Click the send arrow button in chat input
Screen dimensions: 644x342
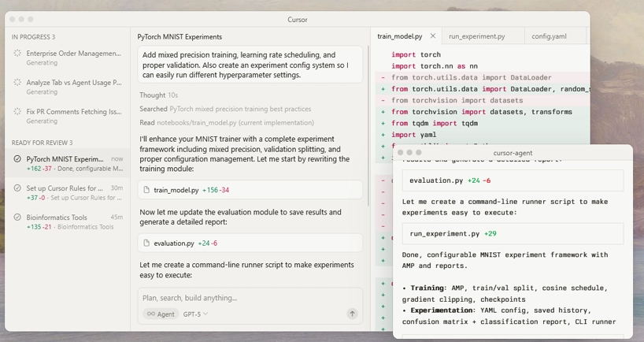point(352,314)
